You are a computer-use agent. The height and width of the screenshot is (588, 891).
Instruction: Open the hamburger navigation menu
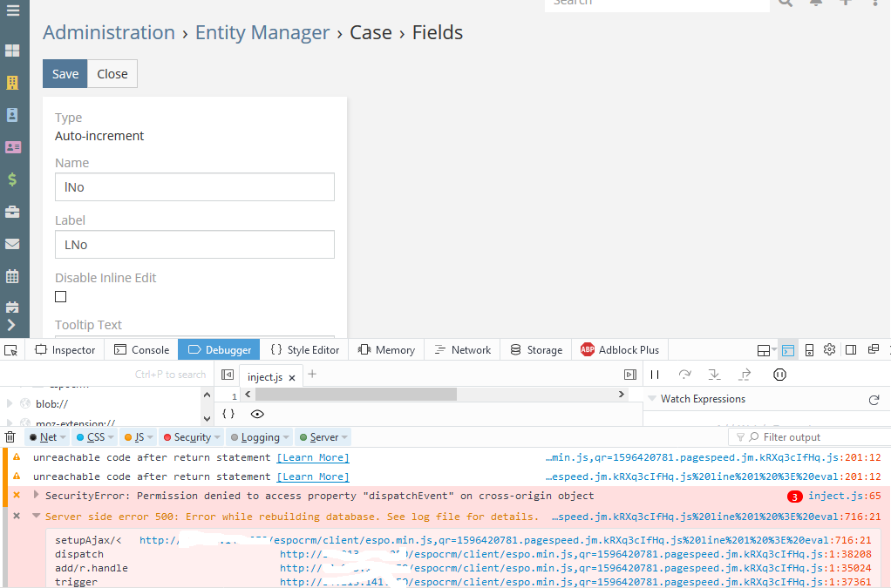tap(12, 12)
